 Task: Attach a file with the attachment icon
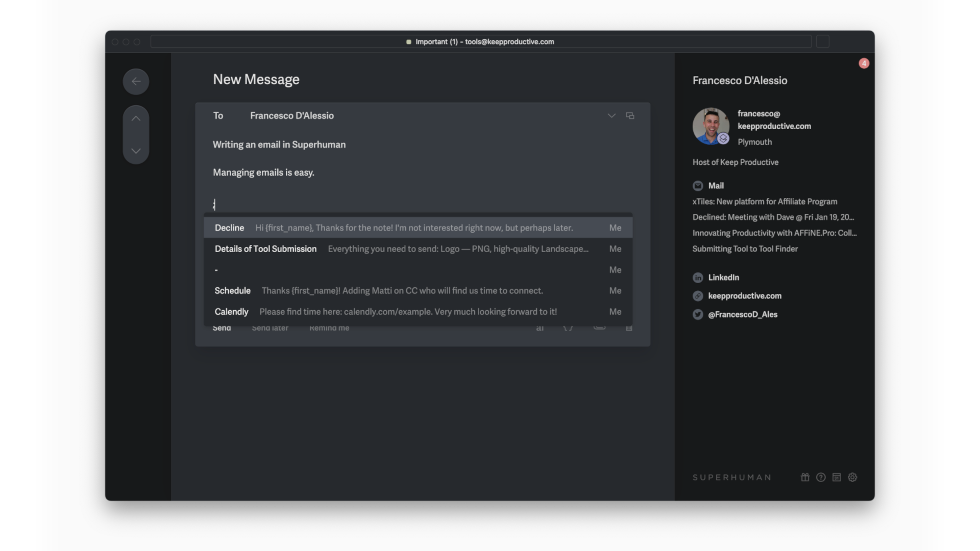[600, 328]
